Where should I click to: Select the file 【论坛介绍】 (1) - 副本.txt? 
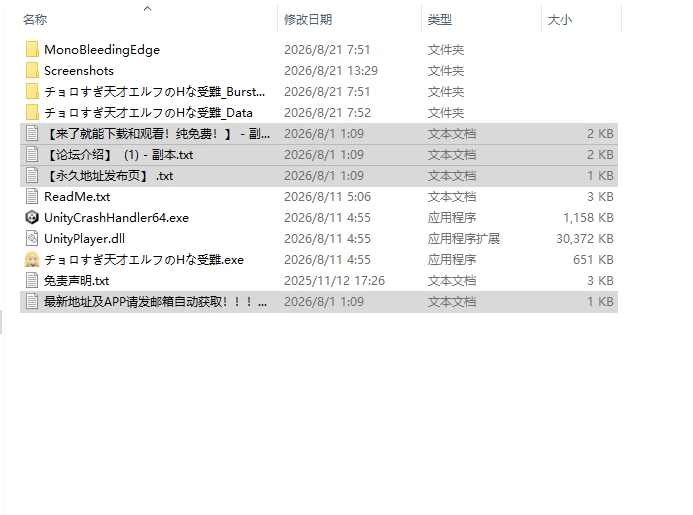tap(119, 155)
